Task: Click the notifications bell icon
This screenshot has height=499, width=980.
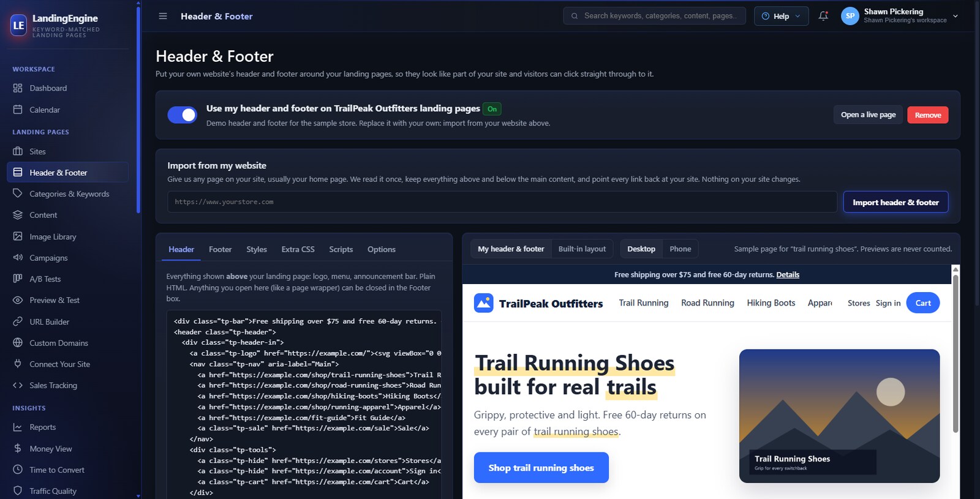Action: [823, 16]
